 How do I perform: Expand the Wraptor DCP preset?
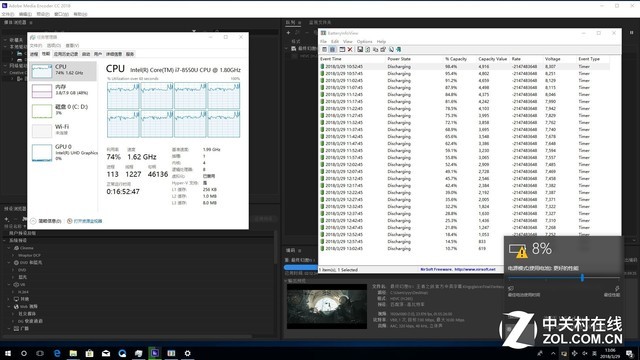13,255
